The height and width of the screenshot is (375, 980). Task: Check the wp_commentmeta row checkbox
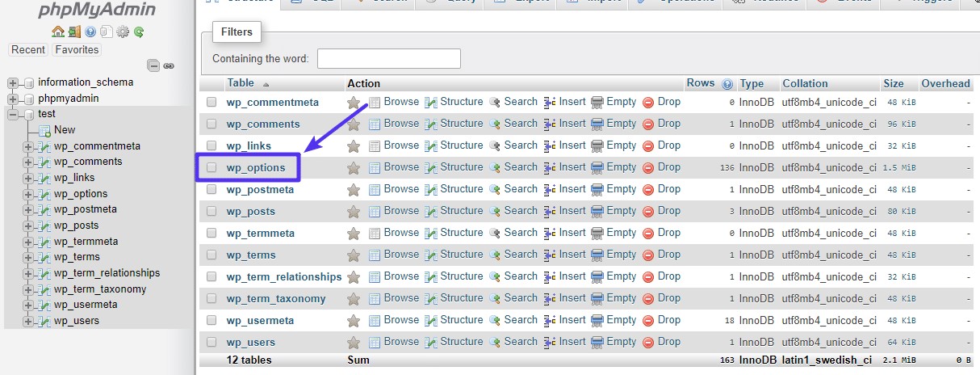click(x=211, y=103)
